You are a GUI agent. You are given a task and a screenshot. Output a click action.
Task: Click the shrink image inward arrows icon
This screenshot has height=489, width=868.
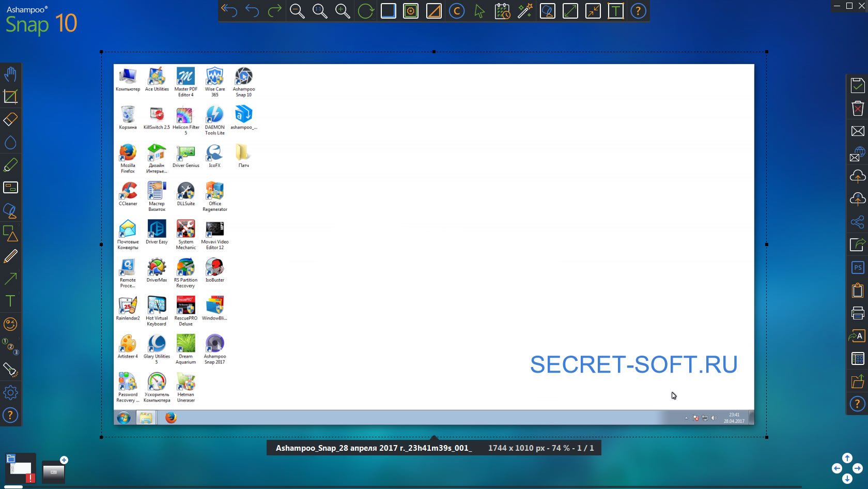click(x=593, y=11)
